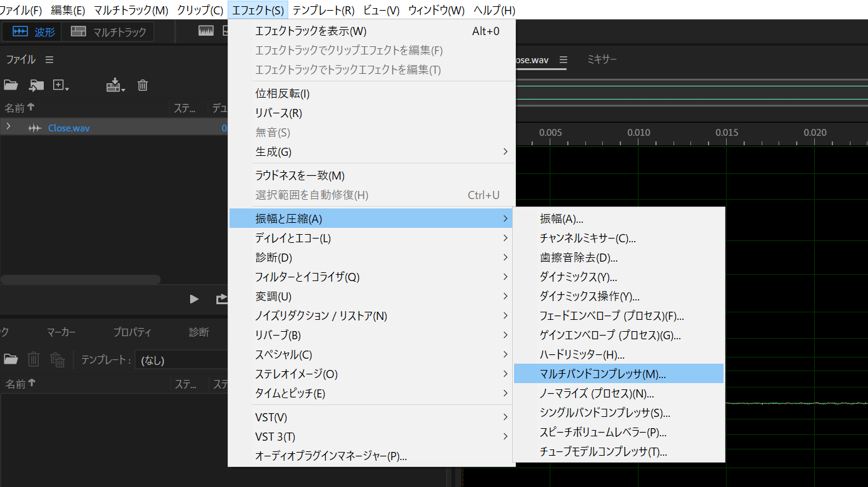Switch to マルチトラック view

click(108, 32)
